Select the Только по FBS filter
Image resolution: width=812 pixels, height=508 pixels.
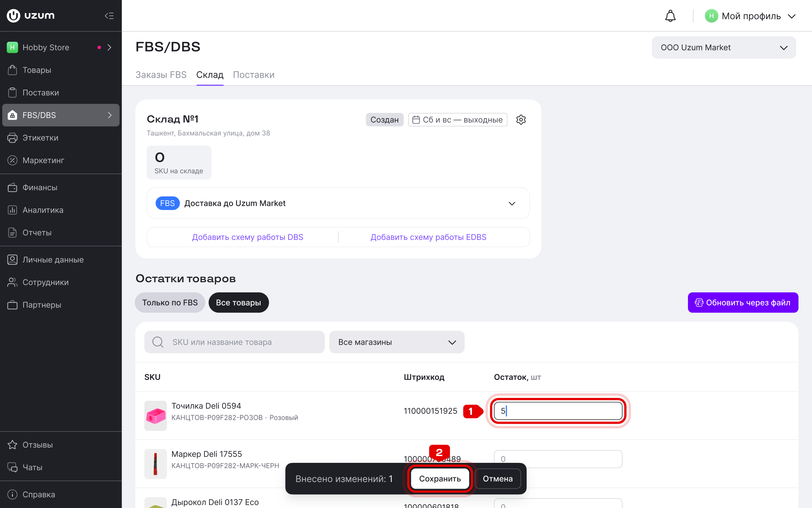tap(170, 302)
